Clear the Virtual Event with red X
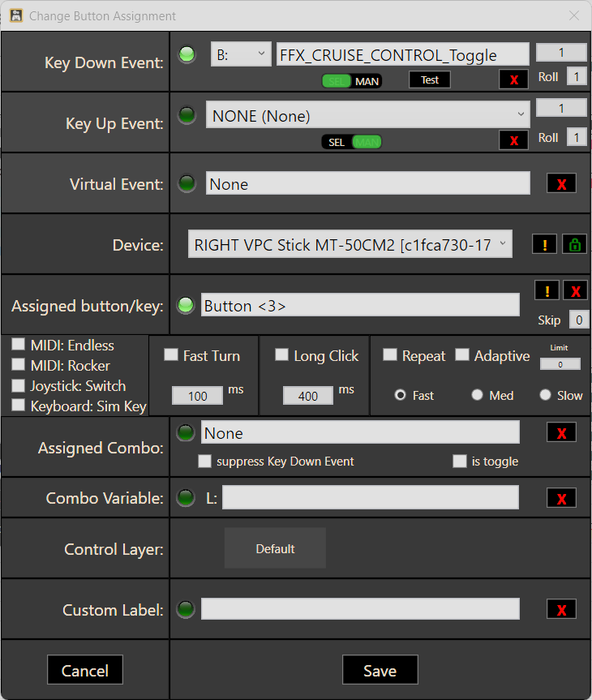 tap(561, 183)
